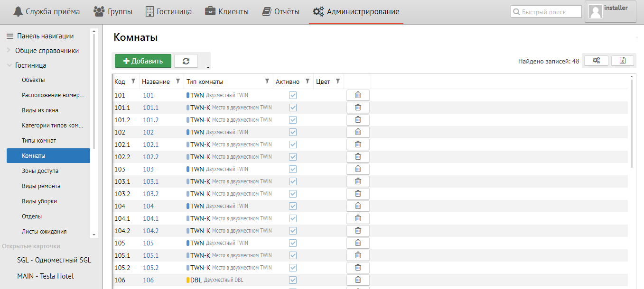Click delete icon for room 103

coord(358,169)
